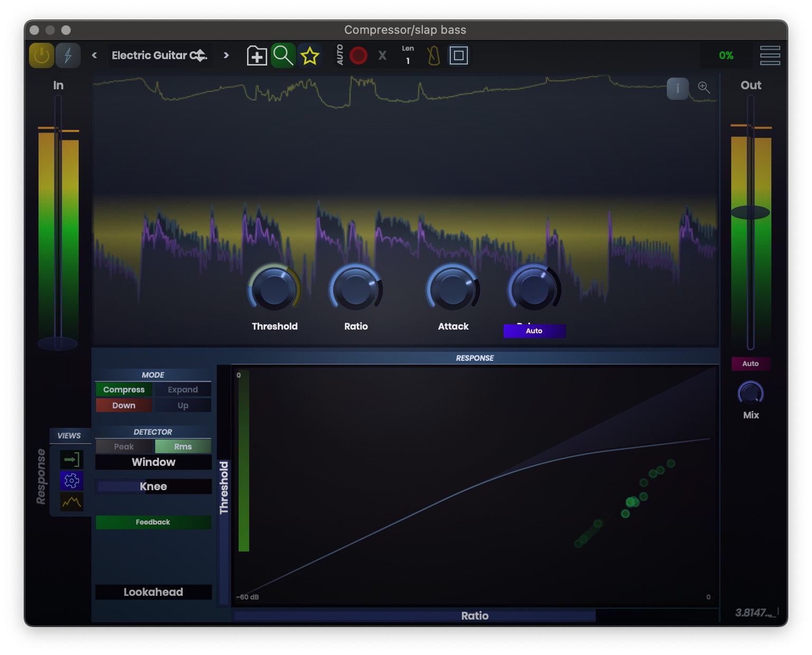Open next preset with right arrow chevron
The height and width of the screenshot is (655, 812).
[226, 55]
